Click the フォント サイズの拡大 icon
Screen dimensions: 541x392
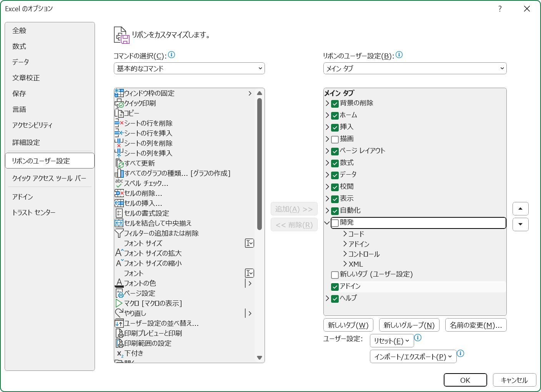119,253
